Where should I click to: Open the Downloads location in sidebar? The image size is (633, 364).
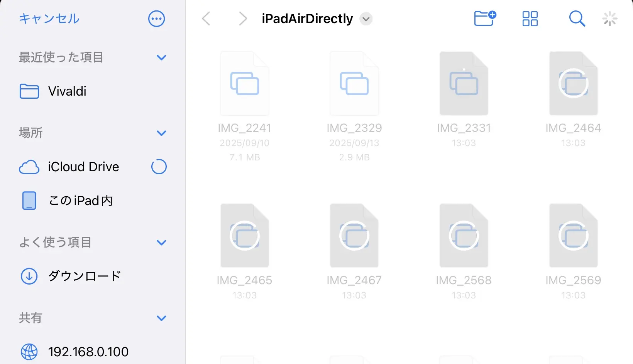tap(84, 276)
